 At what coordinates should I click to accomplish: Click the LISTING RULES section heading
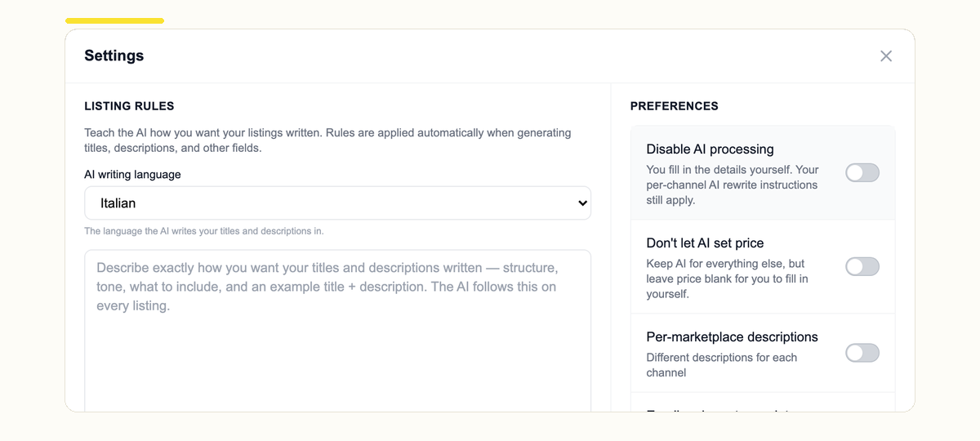(129, 106)
